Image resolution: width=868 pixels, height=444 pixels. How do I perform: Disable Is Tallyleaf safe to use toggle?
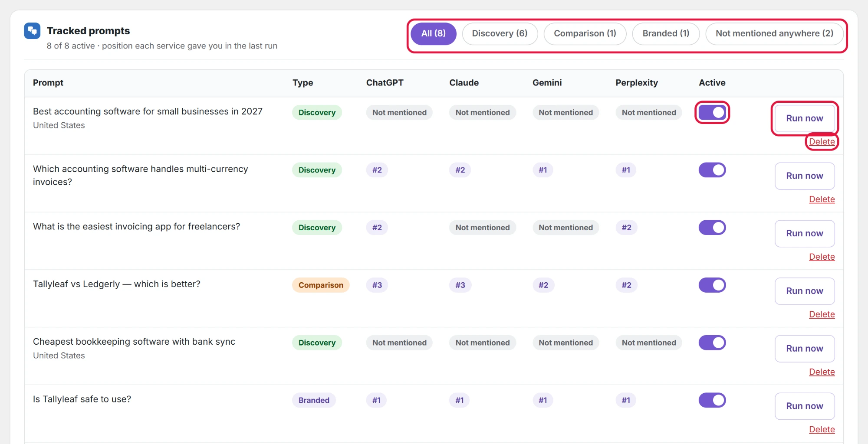pos(712,400)
